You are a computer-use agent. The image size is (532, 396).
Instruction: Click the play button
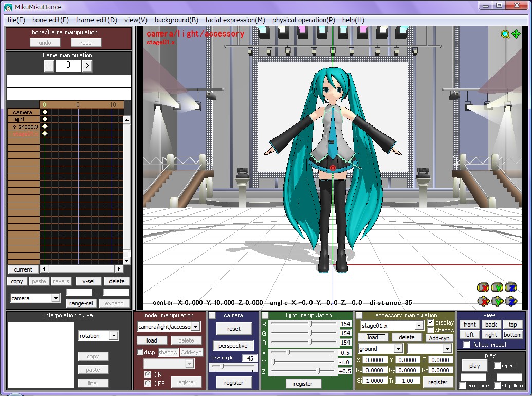[x=474, y=366]
